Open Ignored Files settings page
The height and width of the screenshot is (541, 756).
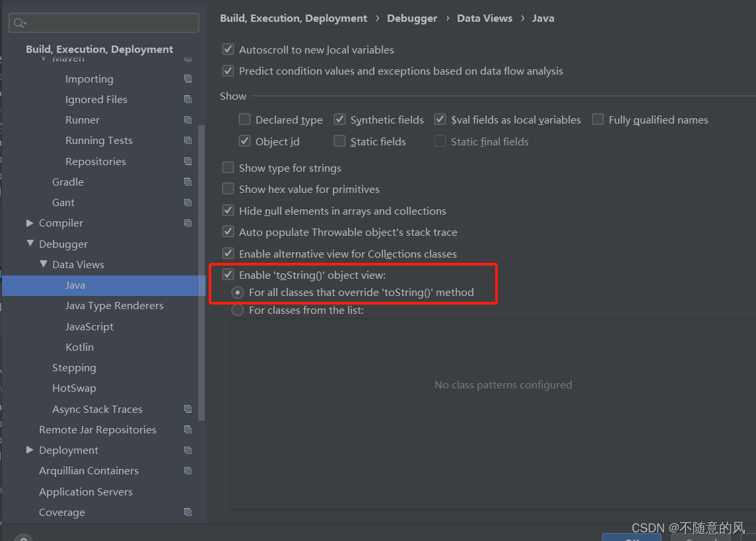[96, 99]
